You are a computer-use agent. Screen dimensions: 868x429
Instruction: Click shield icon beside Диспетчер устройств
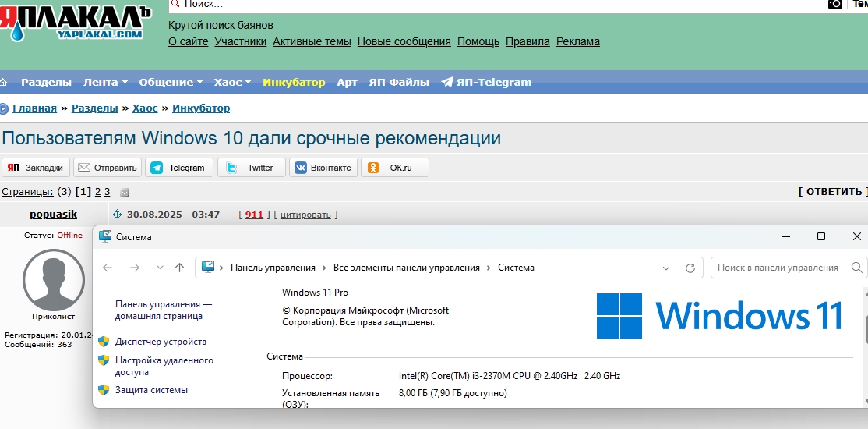[x=104, y=342]
